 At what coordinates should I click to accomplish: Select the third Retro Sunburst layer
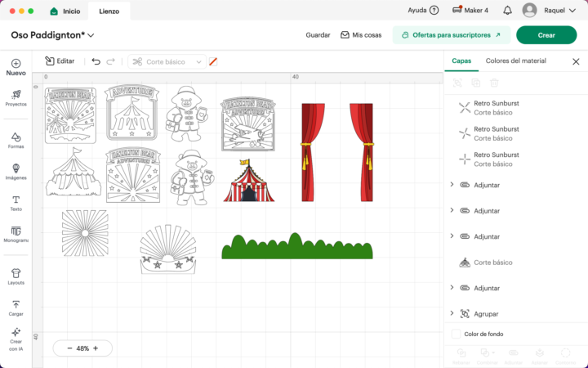pos(516,159)
